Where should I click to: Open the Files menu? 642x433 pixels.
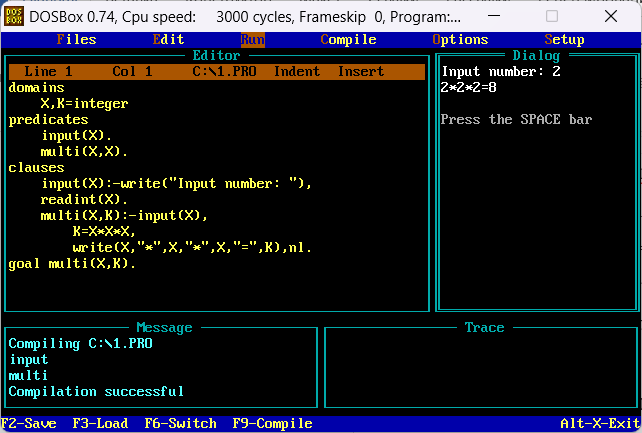[77, 40]
